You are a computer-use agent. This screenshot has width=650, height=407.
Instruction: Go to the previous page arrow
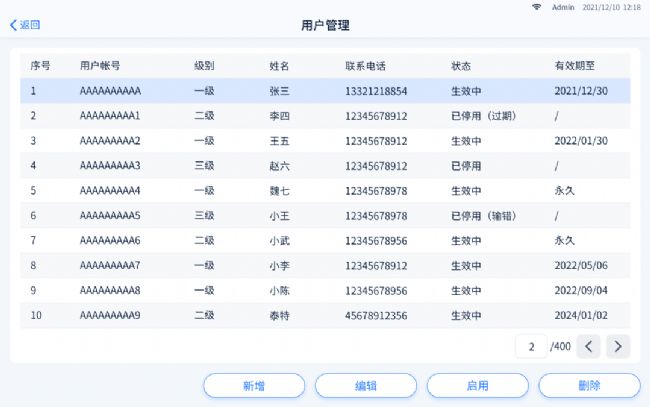[589, 347]
